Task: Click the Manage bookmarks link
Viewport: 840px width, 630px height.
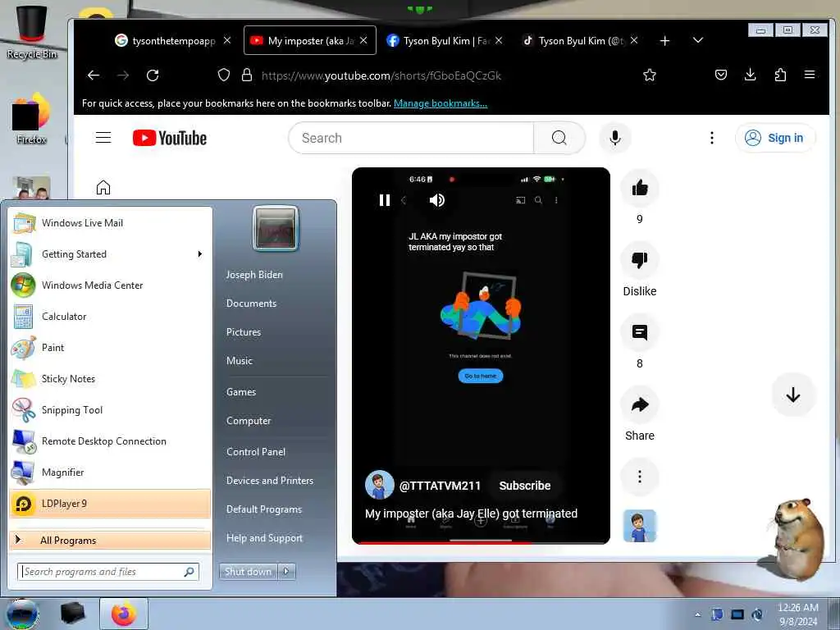Action: [441, 103]
